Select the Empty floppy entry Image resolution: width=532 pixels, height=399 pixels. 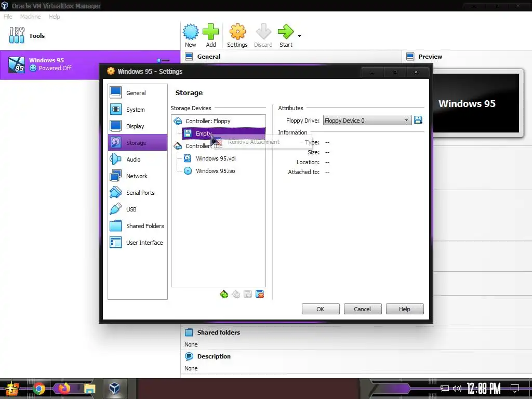[x=223, y=134]
